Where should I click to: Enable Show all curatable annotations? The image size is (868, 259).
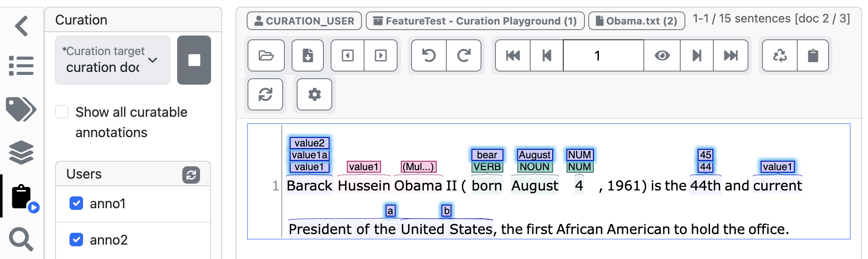(x=62, y=112)
